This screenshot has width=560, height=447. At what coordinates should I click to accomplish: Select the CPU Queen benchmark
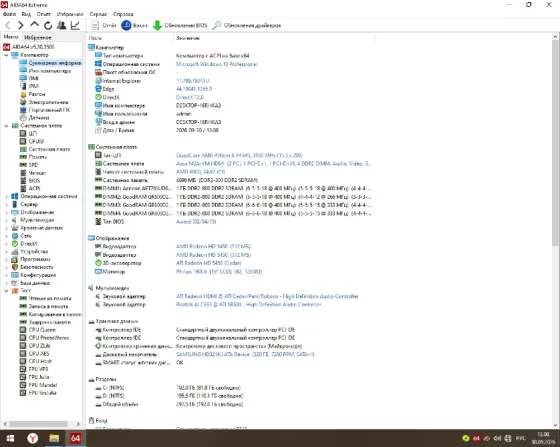tap(38, 330)
